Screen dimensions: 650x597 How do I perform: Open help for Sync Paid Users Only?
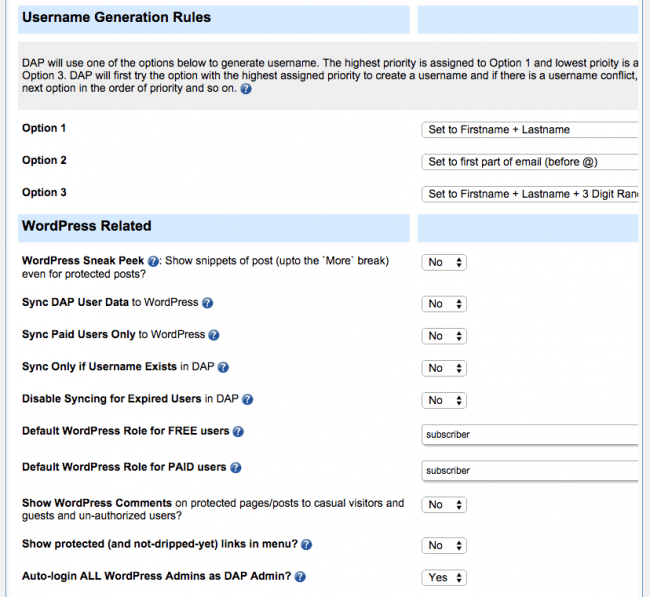(x=214, y=335)
